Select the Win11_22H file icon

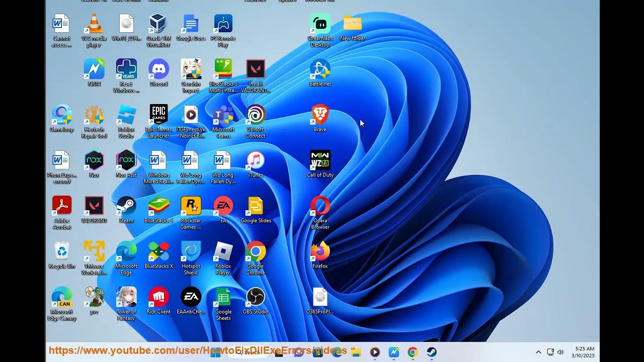126,28
